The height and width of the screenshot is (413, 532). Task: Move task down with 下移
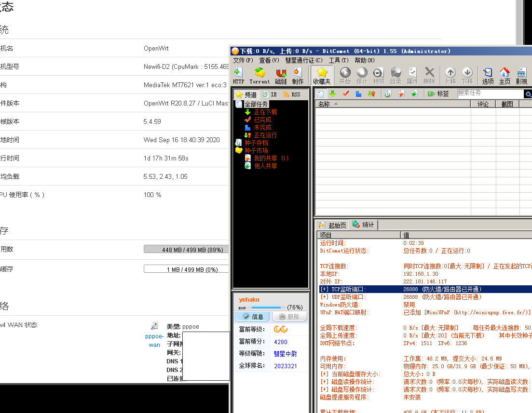467,75
